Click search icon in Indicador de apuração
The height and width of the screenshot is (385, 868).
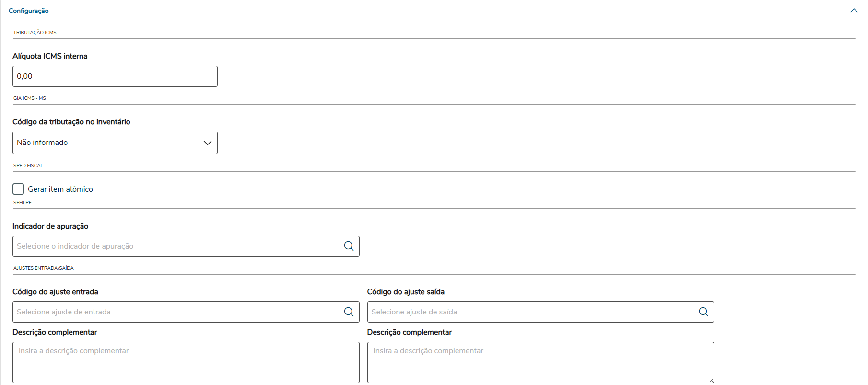[349, 246]
